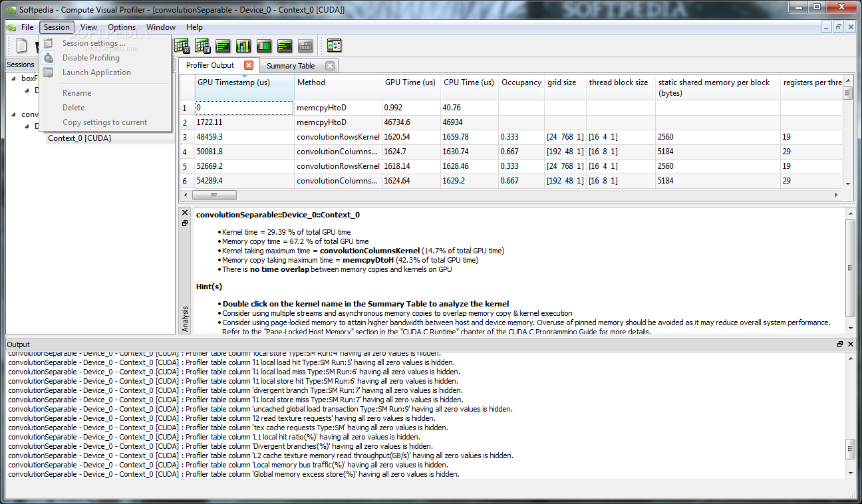The height and width of the screenshot is (504, 862).
Task: Open the Options menu
Action: tap(122, 27)
